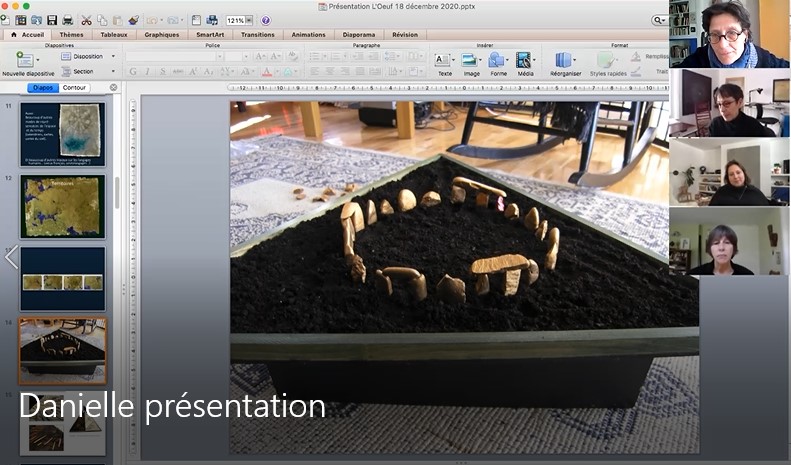791x465 pixels.
Task: Insert a new slide with Nouvelle diapositive
Action: coord(26,61)
